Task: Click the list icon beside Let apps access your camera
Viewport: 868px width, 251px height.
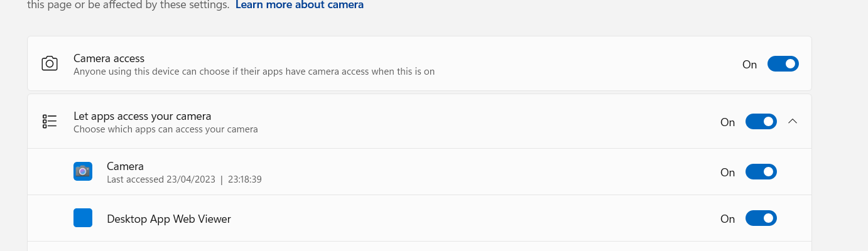Action: pos(50,122)
